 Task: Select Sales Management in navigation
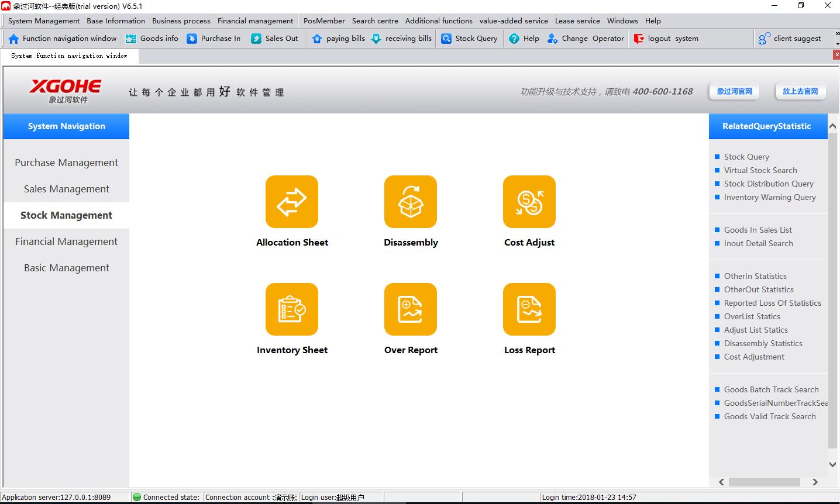click(66, 189)
